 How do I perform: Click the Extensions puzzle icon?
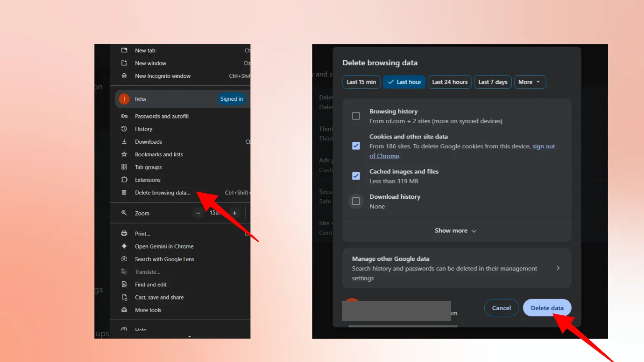click(x=124, y=180)
